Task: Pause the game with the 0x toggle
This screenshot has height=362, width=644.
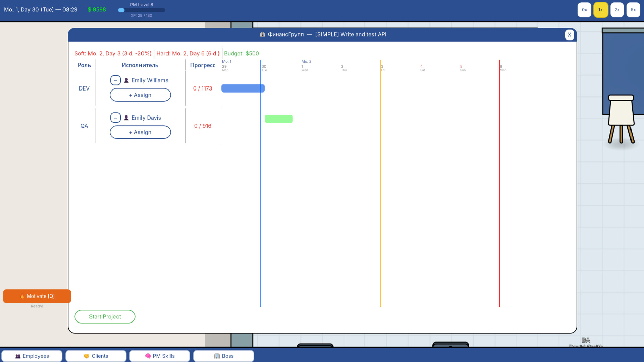Action: 584,9
